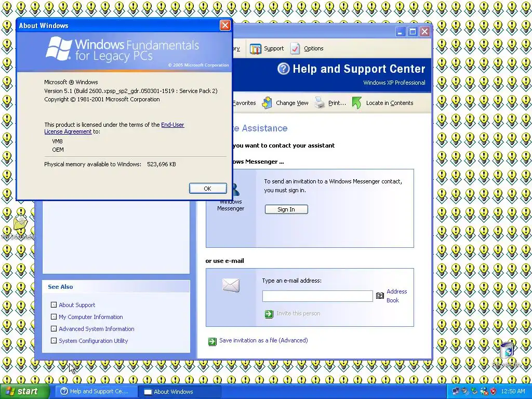The width and height of the screenshot is (532, 399).
Task: Click the Safely Remove Hardware tray icon
Action: tap(474, 391)
